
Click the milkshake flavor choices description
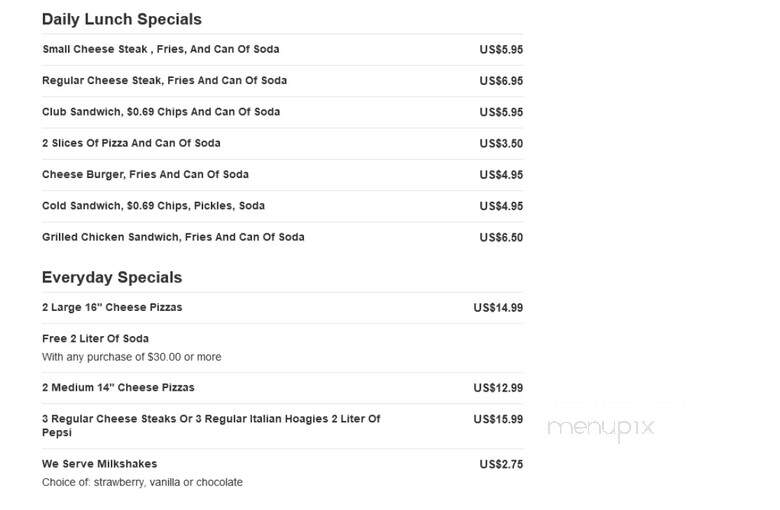(142, 482)
